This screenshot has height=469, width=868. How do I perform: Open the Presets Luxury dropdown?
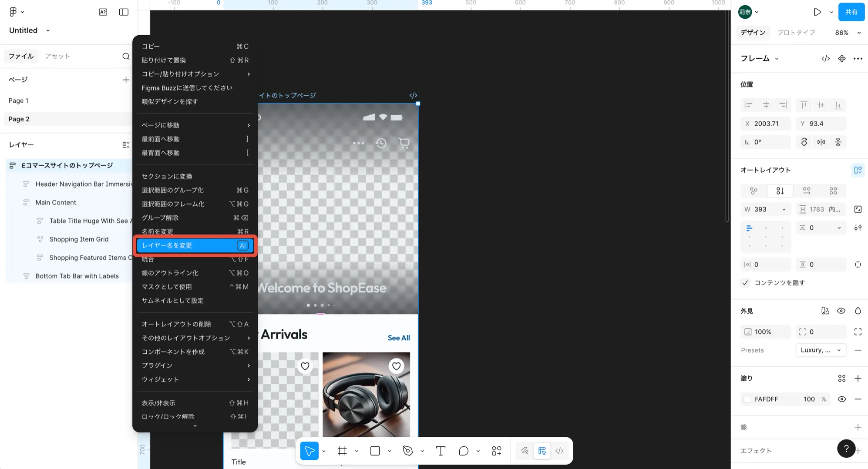coord(821,350)
